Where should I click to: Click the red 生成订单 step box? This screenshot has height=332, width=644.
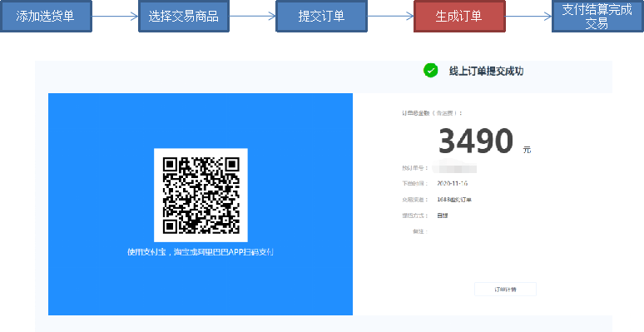click(459, 16)
